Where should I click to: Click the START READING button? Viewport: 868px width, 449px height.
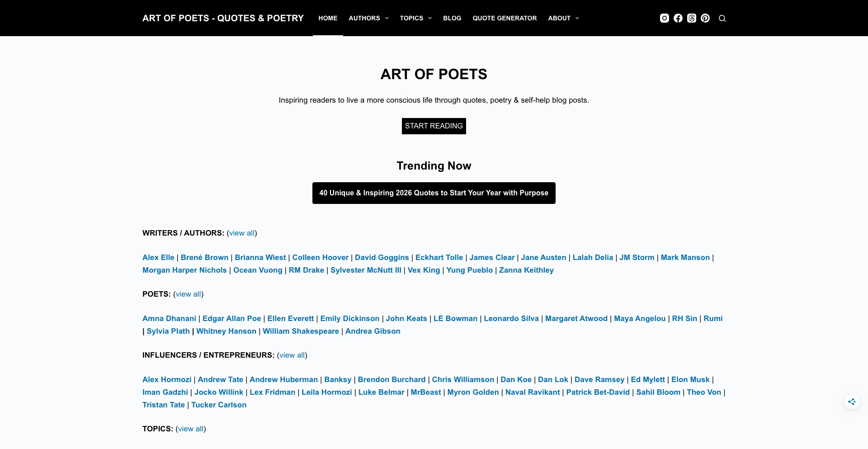click(434, 126)
